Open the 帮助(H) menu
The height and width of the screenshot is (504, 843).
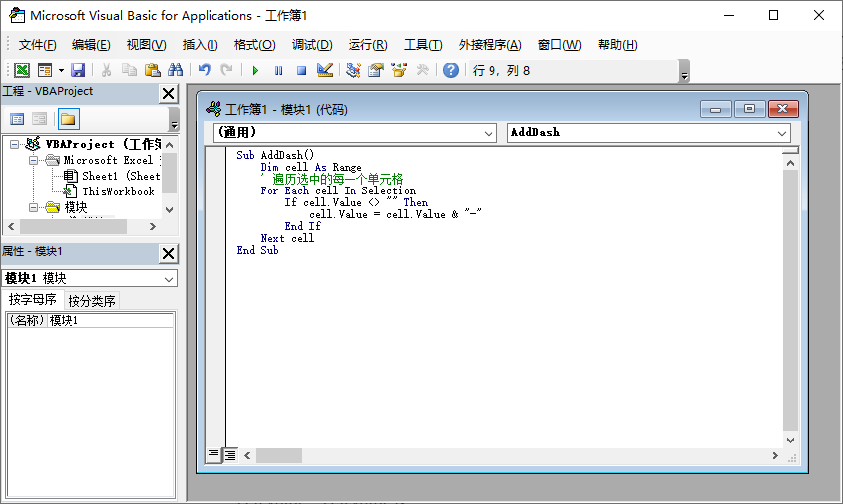pos(618,45)
